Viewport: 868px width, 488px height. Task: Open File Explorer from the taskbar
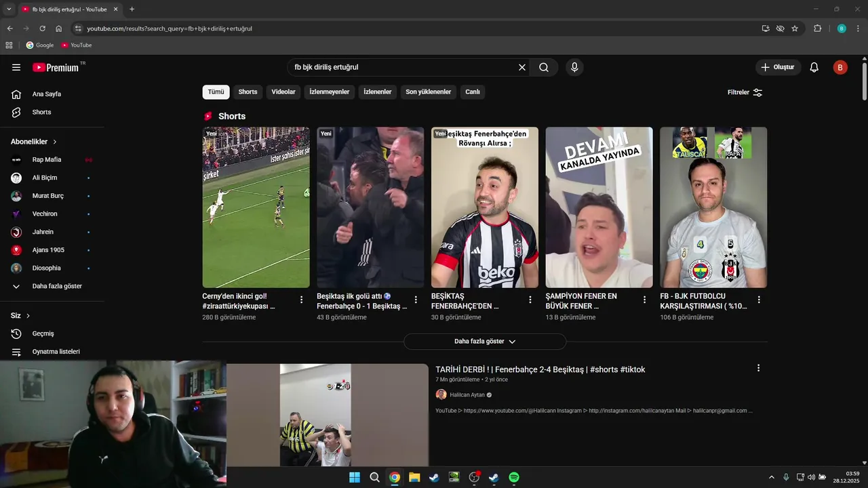[414, 477]
